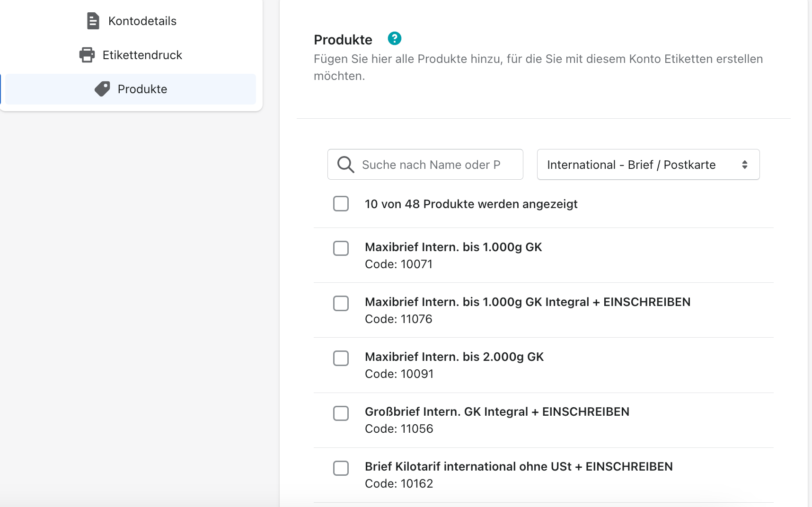This screenshot has height=507, width=812.
Task: Click the magnifier search icon
Action: click(345, 165)
